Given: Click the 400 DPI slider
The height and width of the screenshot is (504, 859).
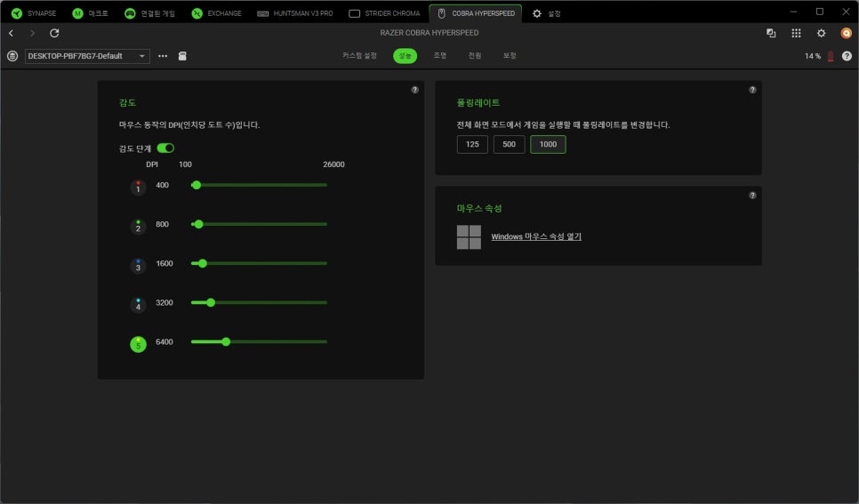Looking at the screenshot, I should pyautogui.click(x=259, y=185).
